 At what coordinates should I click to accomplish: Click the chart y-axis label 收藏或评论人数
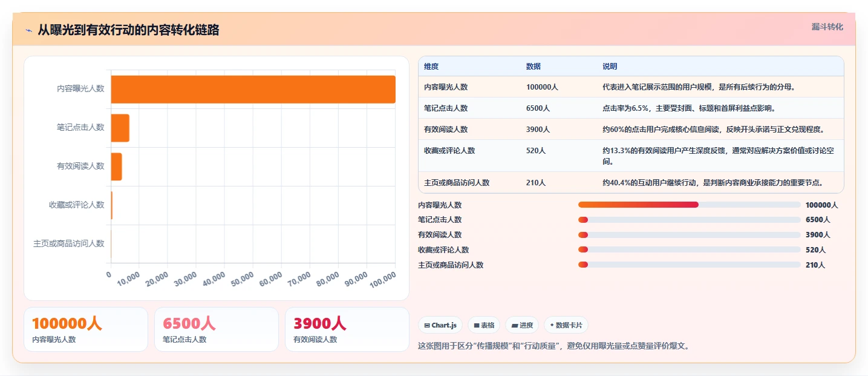(76, 205)
